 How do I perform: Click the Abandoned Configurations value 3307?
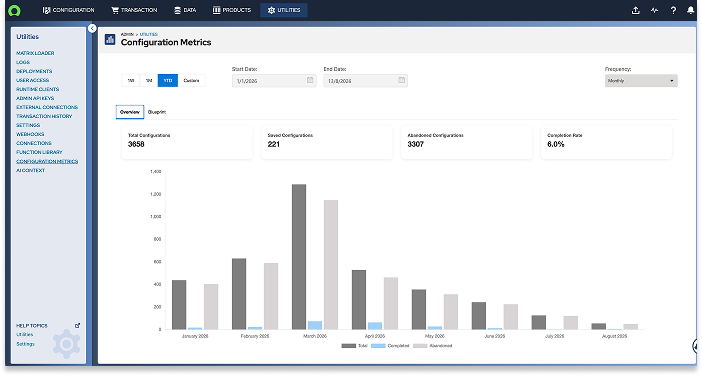[x=415, y=144]
